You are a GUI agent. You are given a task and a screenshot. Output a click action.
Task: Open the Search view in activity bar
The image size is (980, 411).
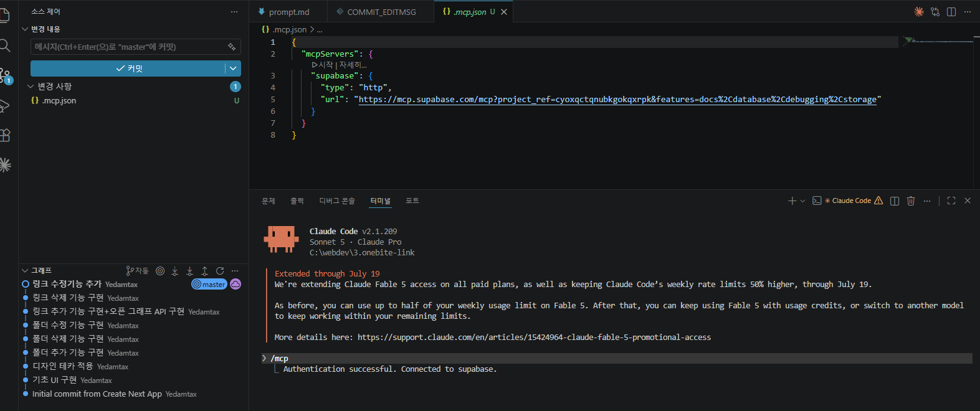point(4,45)
